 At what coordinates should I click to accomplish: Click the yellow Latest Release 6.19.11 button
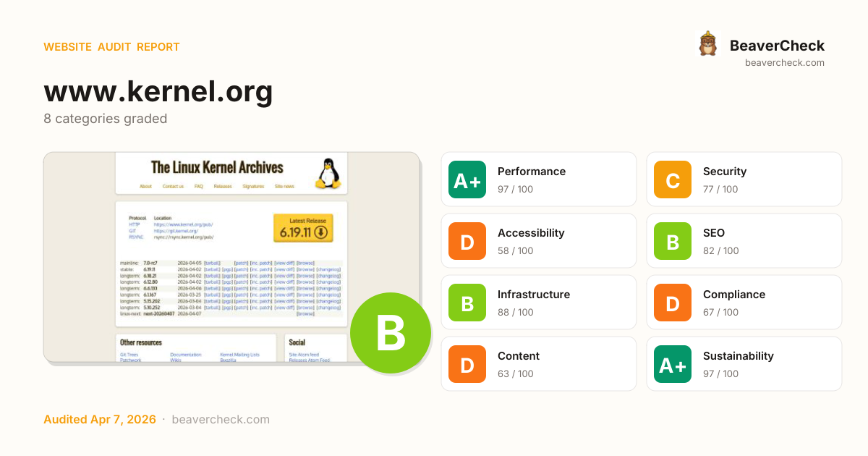click(x=302, y=227)
